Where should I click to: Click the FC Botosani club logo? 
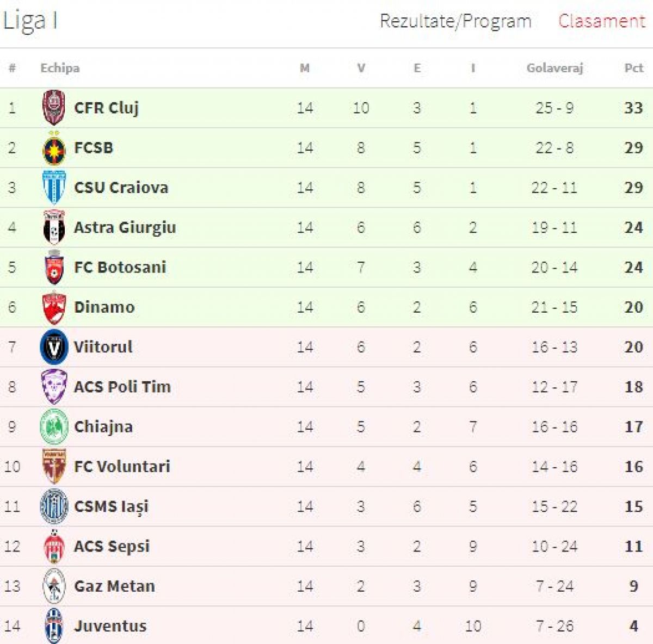[54, 268]
